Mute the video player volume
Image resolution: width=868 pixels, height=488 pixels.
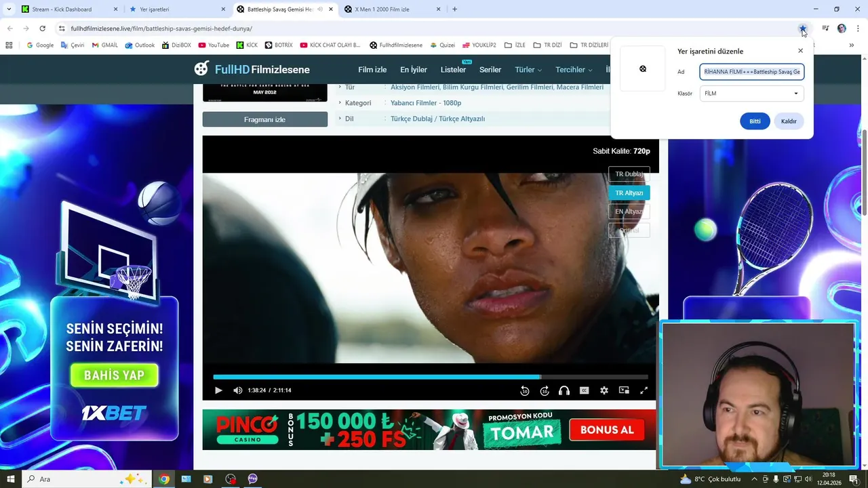(238, 390)
